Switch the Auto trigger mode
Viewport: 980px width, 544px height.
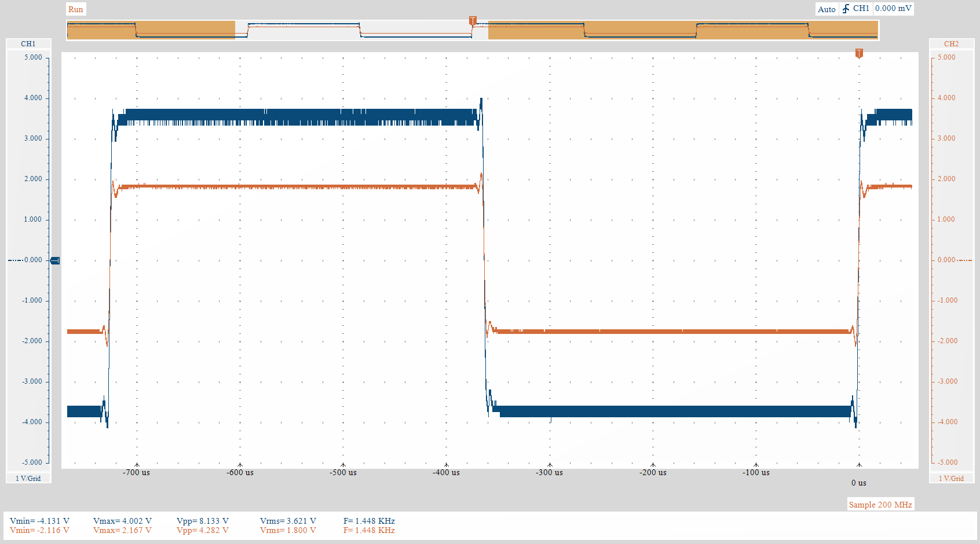click(x=827, y=9)
